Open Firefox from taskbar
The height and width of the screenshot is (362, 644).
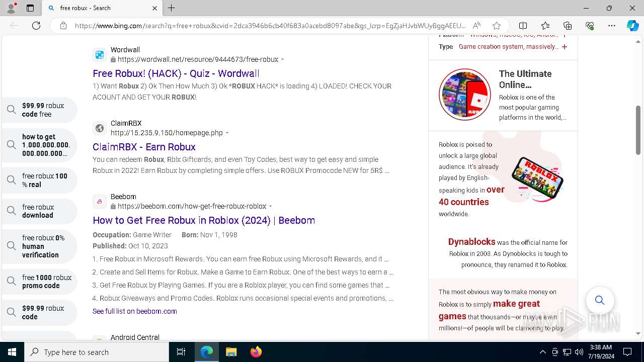(x=256, y=352)
